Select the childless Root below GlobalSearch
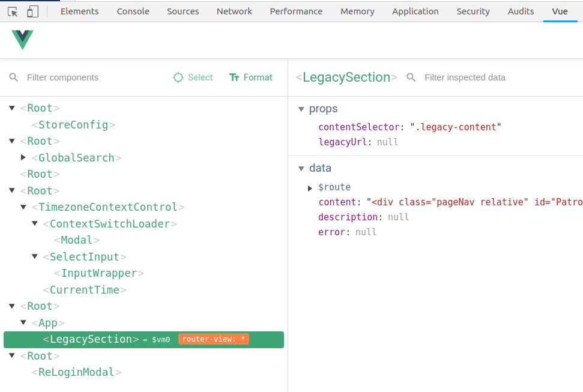The width and height of the screenshot is (583, 392). point(40,174)
